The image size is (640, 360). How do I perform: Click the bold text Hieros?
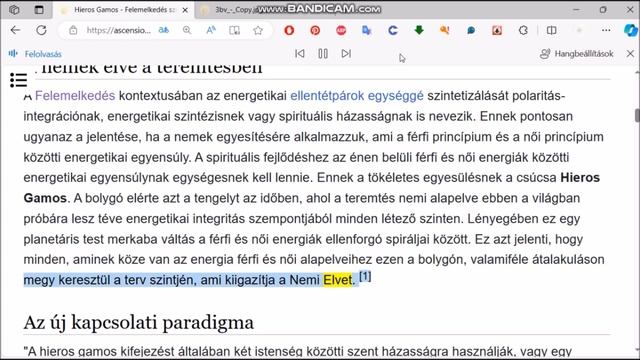pos(580,178)
